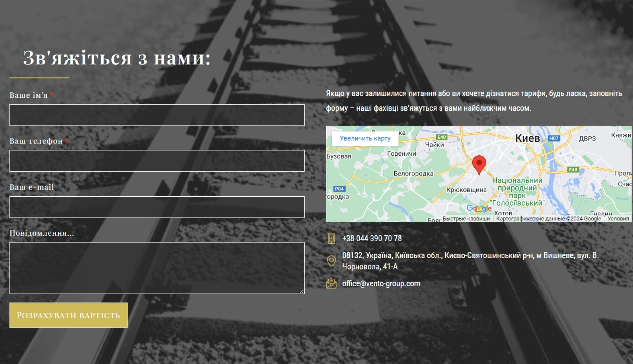Screen dimensions: 633x364
Task: Click the "Зв'яжіться з нами:" heading
Action: point(117,58)
